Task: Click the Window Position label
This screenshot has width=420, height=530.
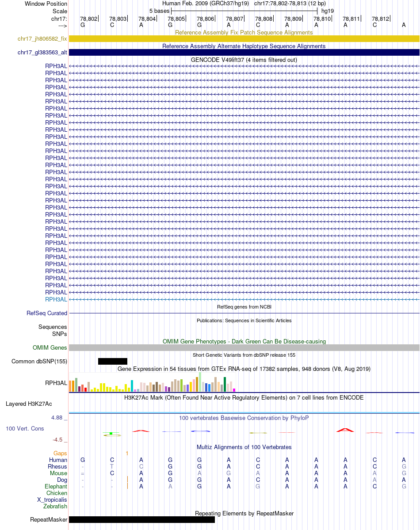Action: click(46, 4)
